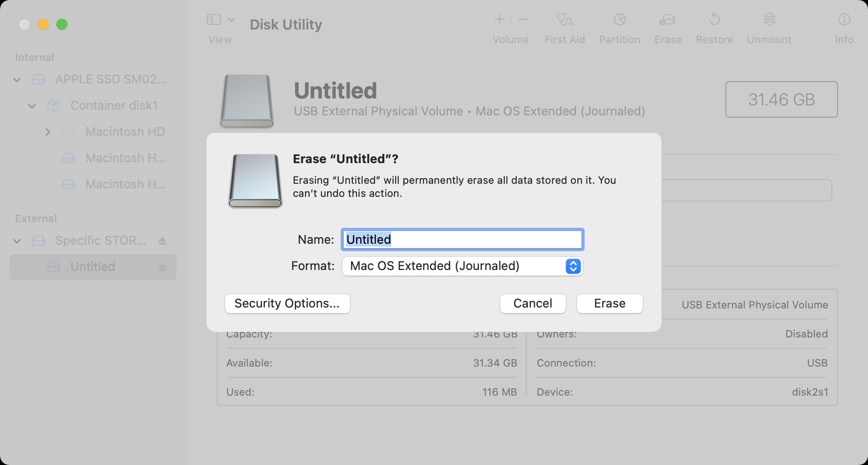Image resolution: width=868 pixels, height=465 pixels.
Task: Add a volume with plus icon
Action: pos(499,19)
